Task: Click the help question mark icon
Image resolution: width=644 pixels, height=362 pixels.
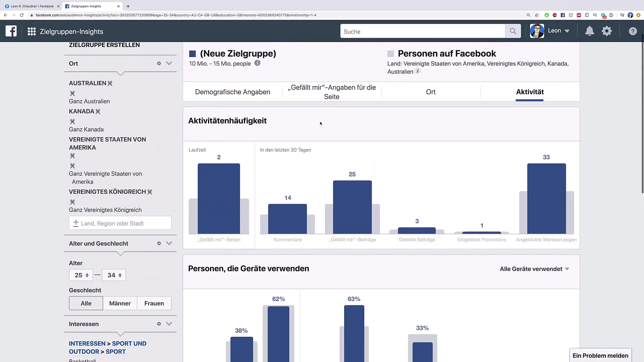Action: pos(633,31)
